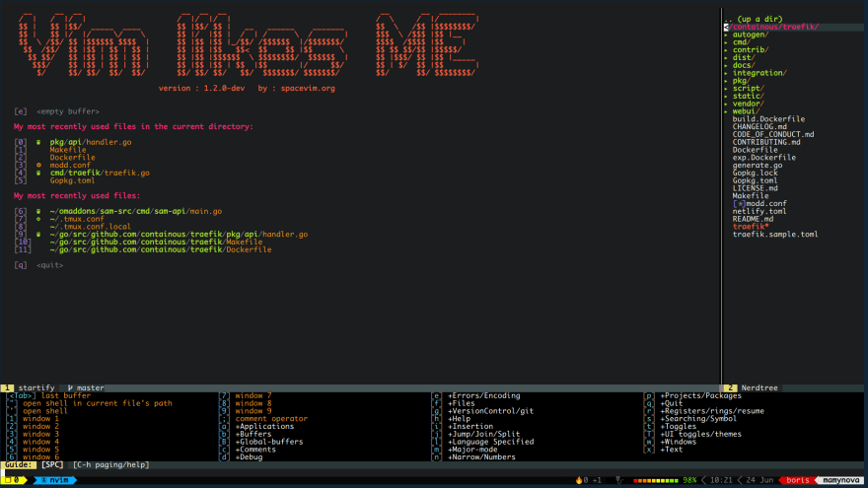The height and width of the screenshot is (488, 868).
Task: Click the C-h paging/help hint
Action: [x=110, y=464]
